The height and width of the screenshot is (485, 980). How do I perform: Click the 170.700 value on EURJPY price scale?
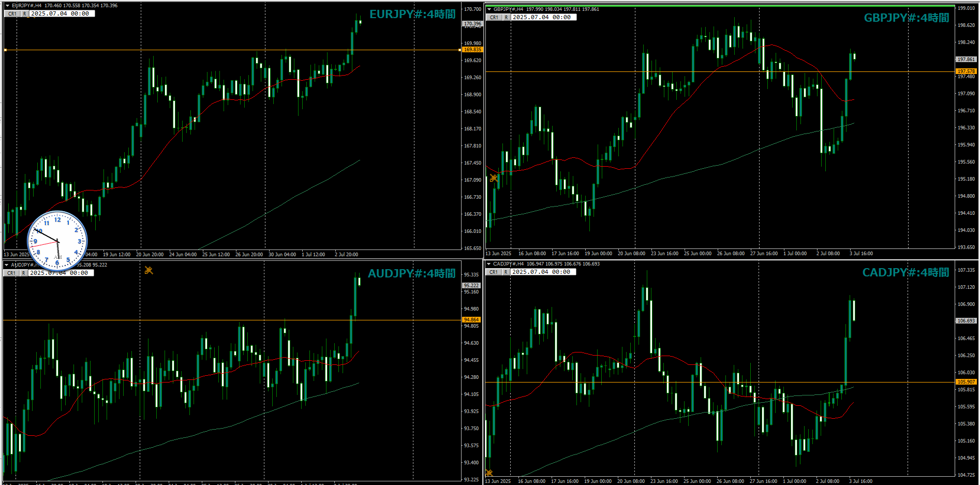[x=472, y=9]
